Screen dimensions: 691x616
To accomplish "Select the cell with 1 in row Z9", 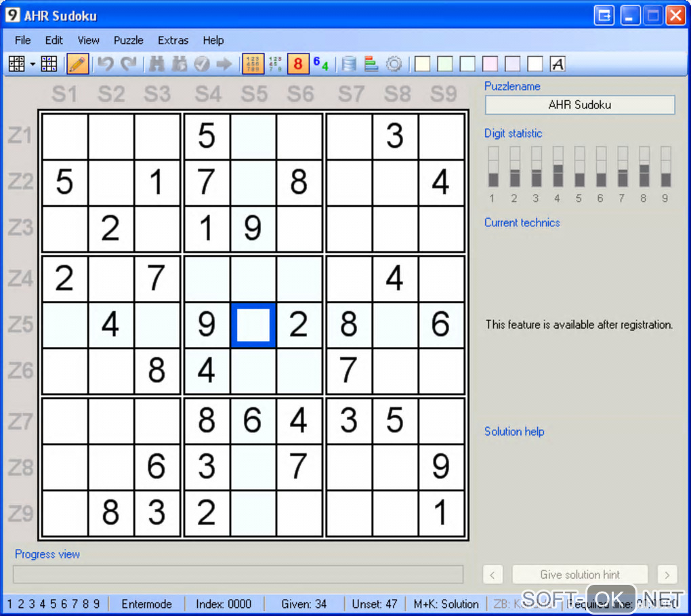I will tap(441, 513).
